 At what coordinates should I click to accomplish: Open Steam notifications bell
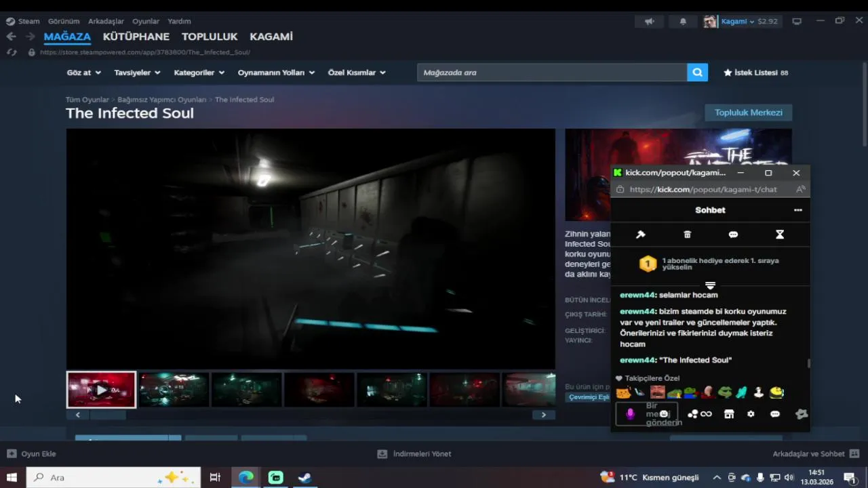point(683,21)
